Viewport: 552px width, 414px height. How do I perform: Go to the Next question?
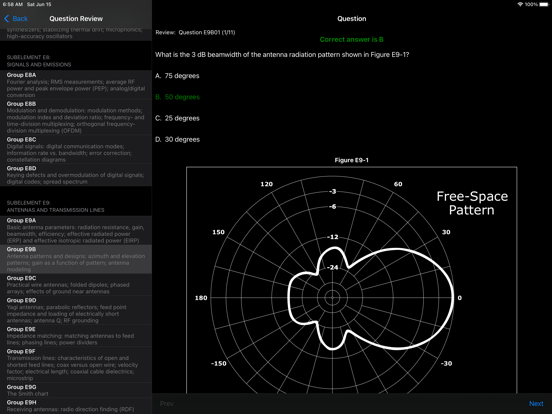pos(536,403)
